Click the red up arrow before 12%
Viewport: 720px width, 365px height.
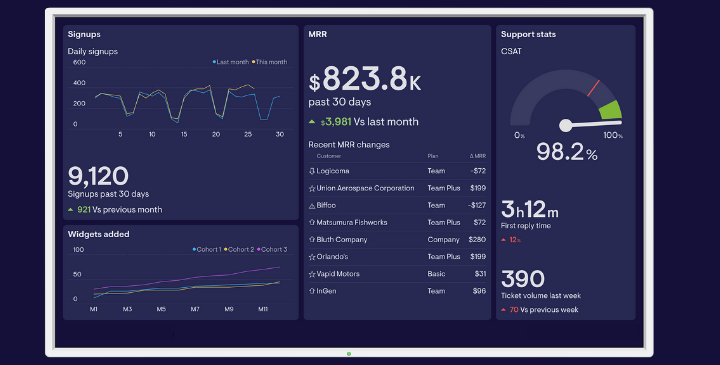[503, 240]
